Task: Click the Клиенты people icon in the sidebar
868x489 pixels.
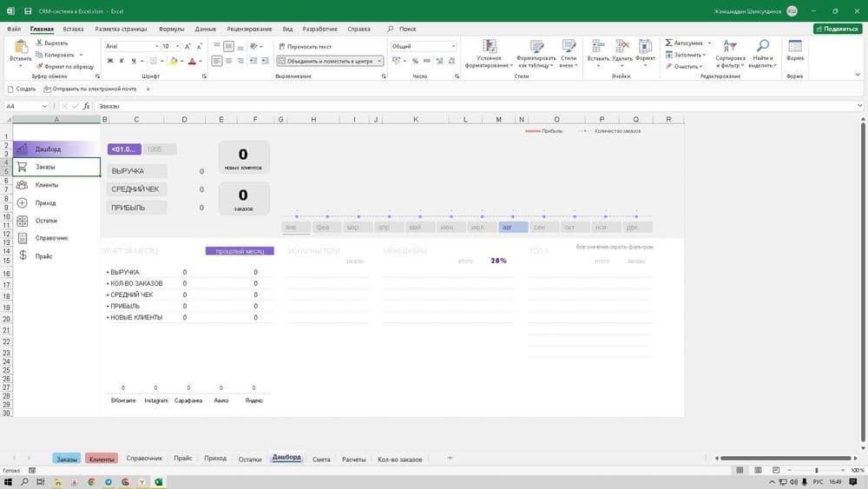Action: click(x=23, y=185)
